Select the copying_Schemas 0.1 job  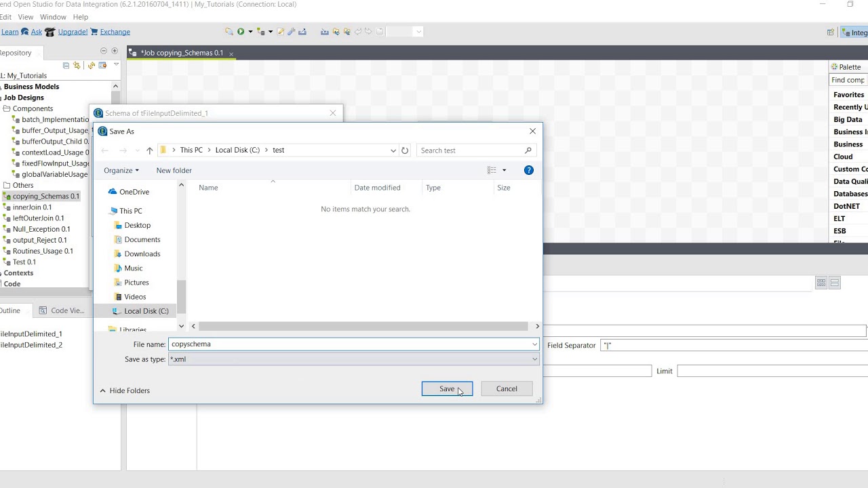(41, 196)
